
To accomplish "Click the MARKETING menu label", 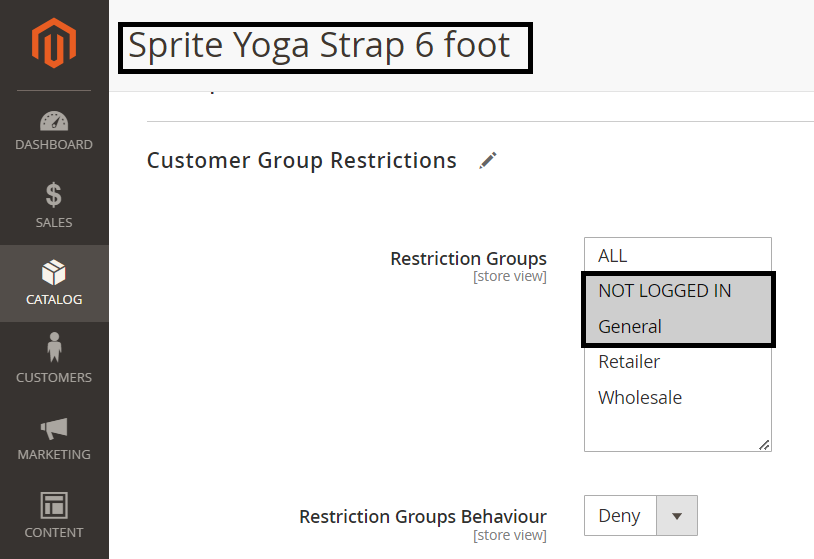I will click(54, 455).
